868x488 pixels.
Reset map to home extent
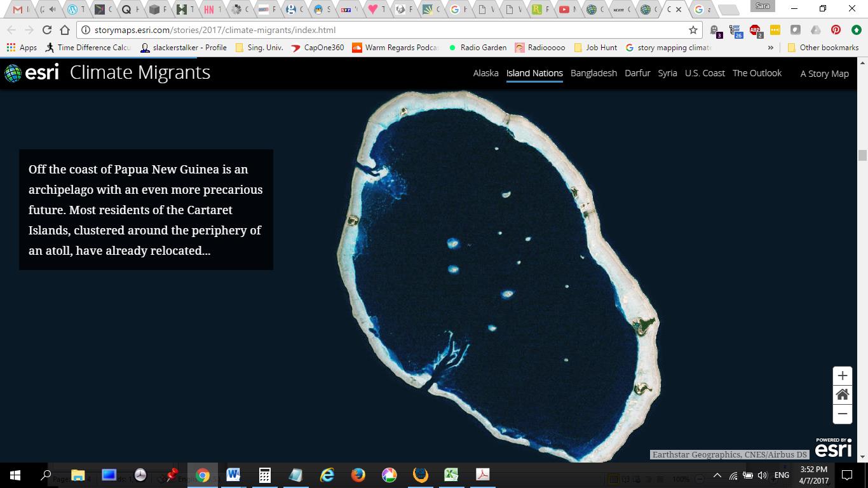click(842, 395)
